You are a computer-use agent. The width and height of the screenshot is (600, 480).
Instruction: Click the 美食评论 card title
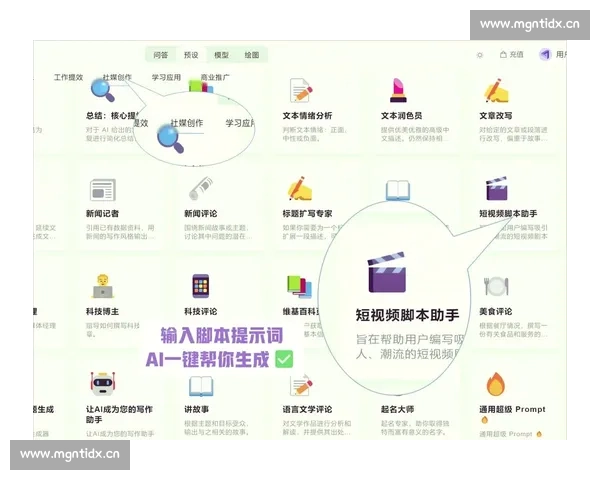(x=496, y=312)
